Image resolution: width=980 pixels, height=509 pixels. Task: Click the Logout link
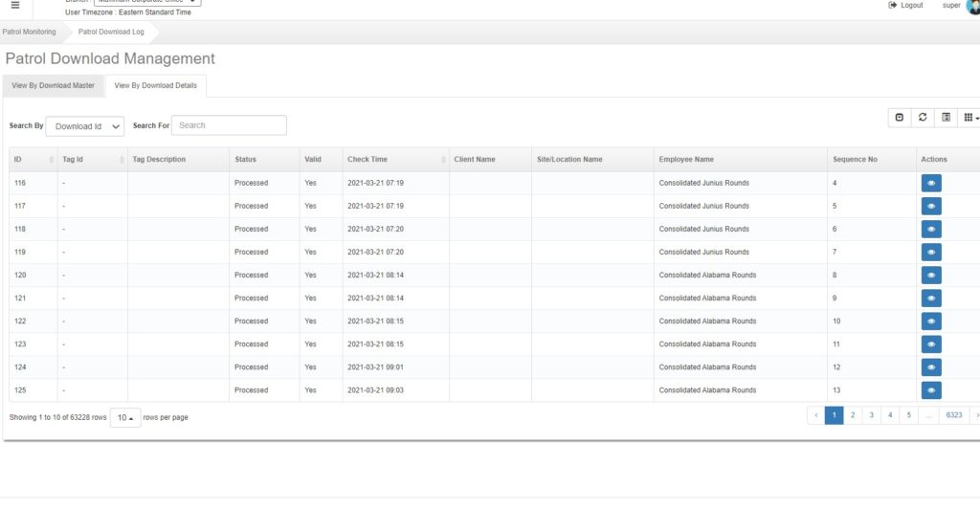[905, 5]
